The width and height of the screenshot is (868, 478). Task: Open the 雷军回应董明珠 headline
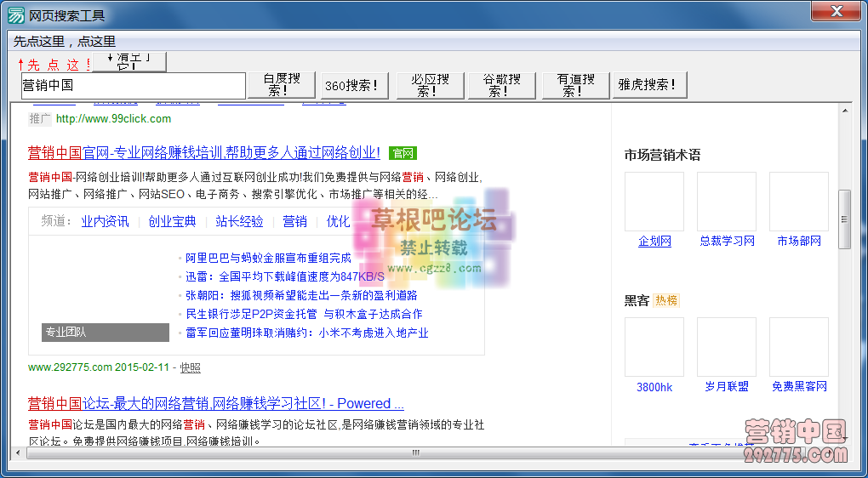point(307,333)
